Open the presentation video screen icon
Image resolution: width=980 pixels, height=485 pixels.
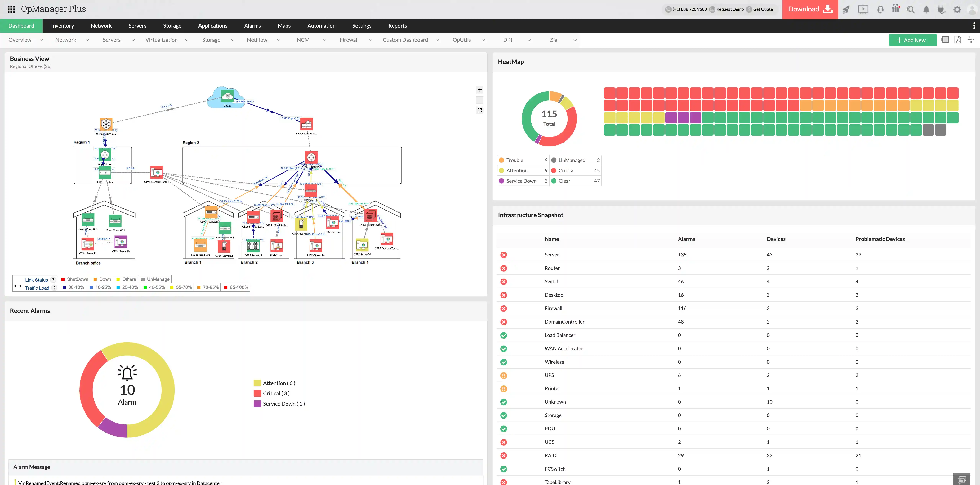click(x=863, y=10)
